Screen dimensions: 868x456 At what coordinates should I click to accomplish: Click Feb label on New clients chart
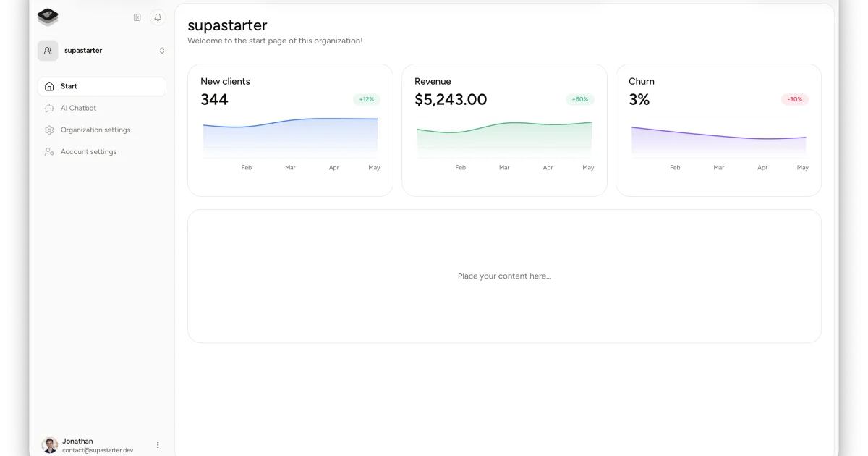[x=247, y=167]
